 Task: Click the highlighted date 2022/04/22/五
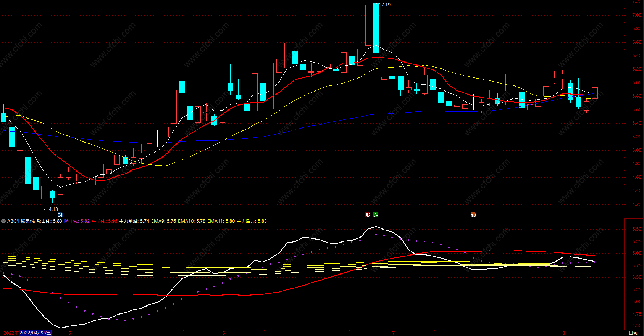pyautogui.click(x=35, y=333)
